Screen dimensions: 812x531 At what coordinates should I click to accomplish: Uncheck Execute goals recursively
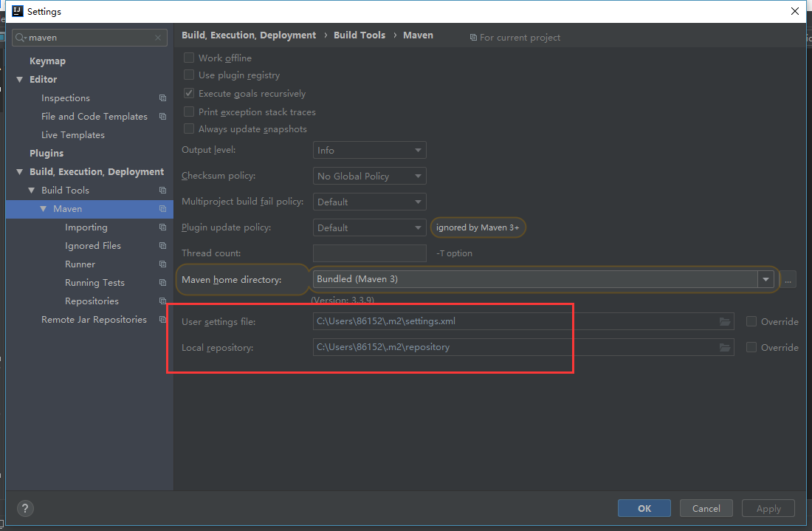(x=189, y=94)
